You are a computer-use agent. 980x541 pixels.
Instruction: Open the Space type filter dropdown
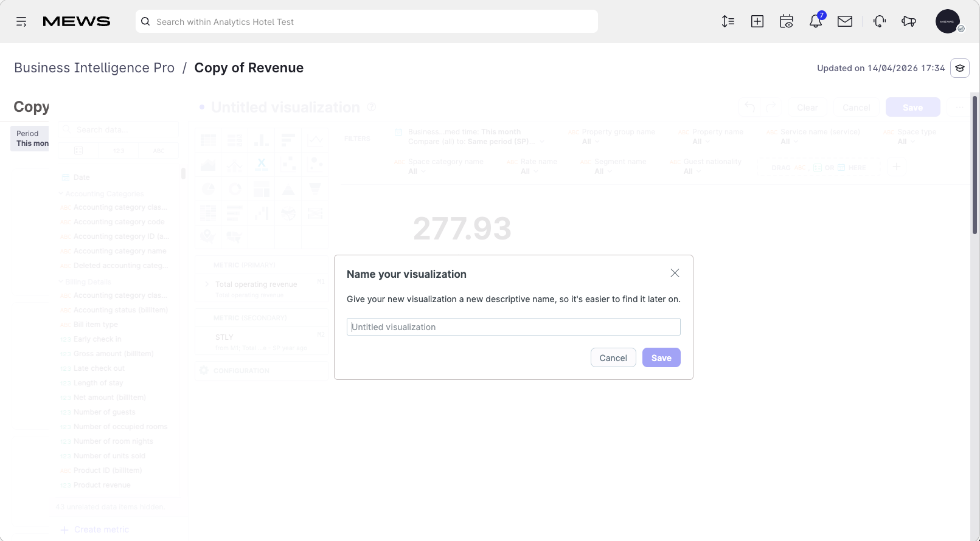(x=909, y=137)
